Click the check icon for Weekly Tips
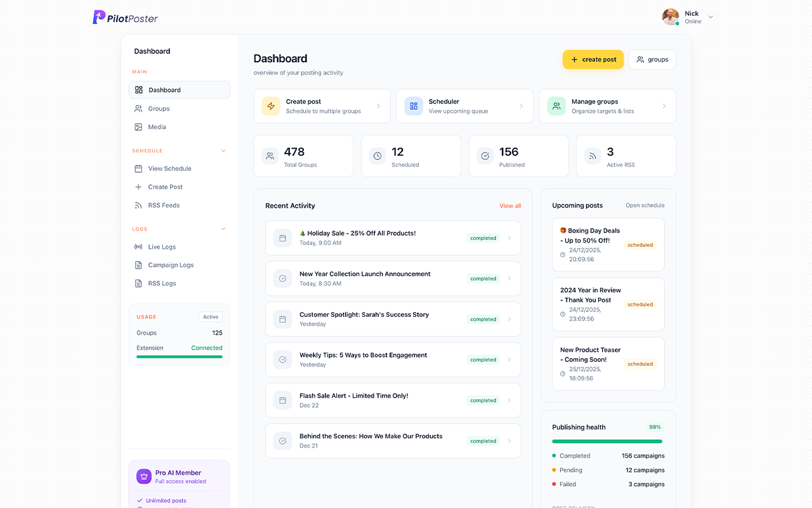The image size is (812, 508). [x=283, y=360]
